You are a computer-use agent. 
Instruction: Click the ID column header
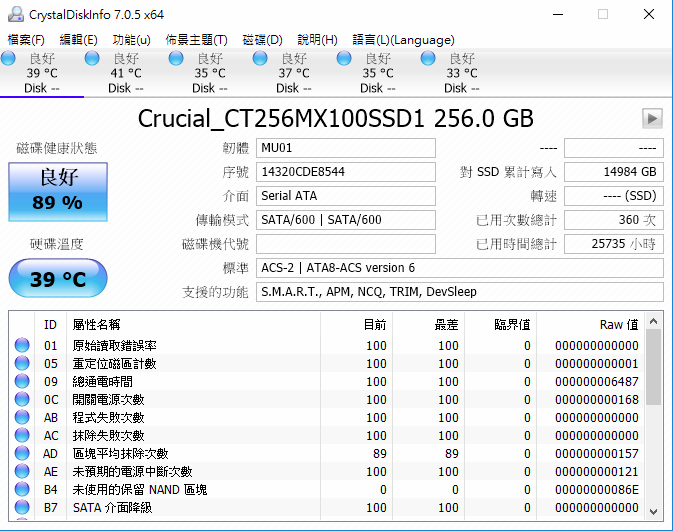point(50,325)
